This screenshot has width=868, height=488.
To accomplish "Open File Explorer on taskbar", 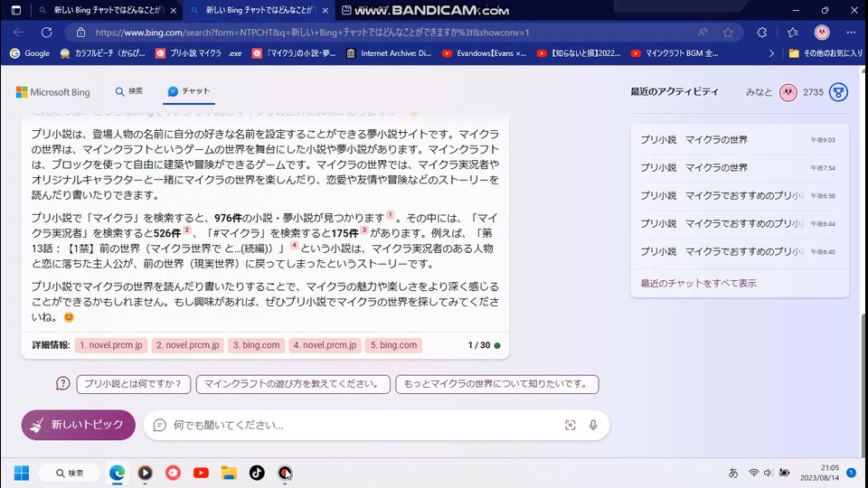I will 229,473.
